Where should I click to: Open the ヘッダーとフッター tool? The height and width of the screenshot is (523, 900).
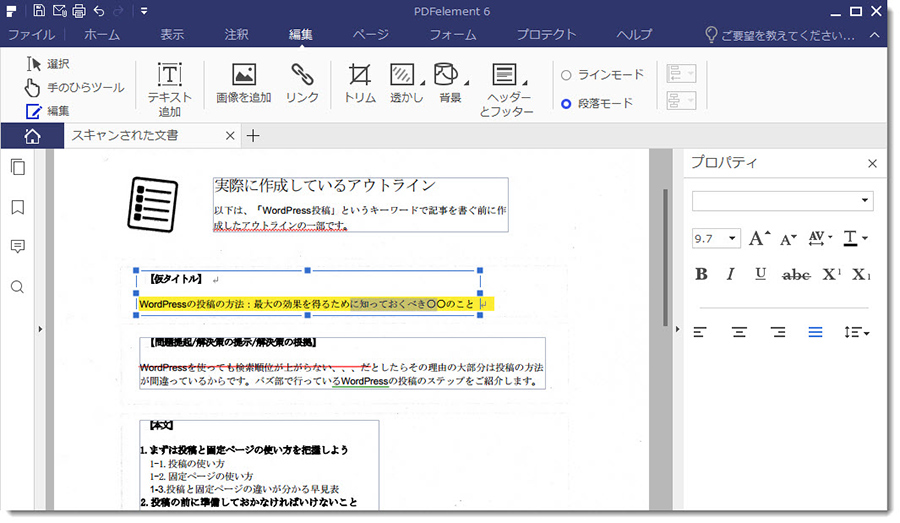pos(506,90)
